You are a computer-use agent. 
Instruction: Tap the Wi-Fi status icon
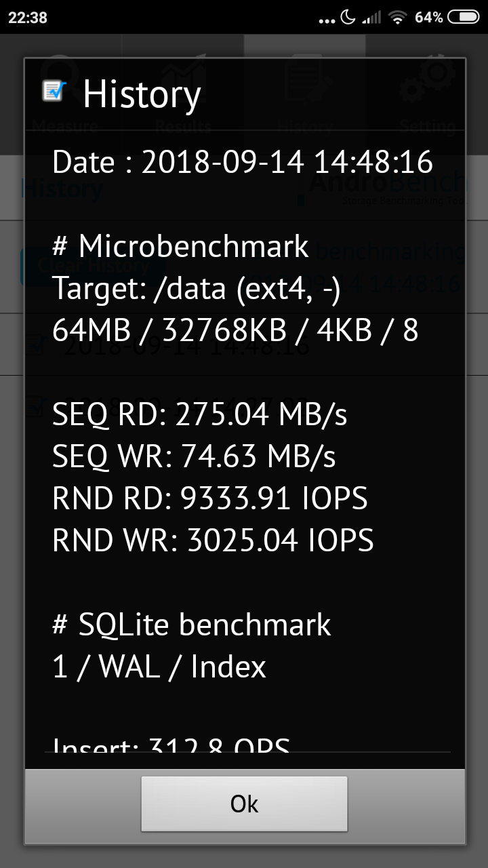coord(397,18)
